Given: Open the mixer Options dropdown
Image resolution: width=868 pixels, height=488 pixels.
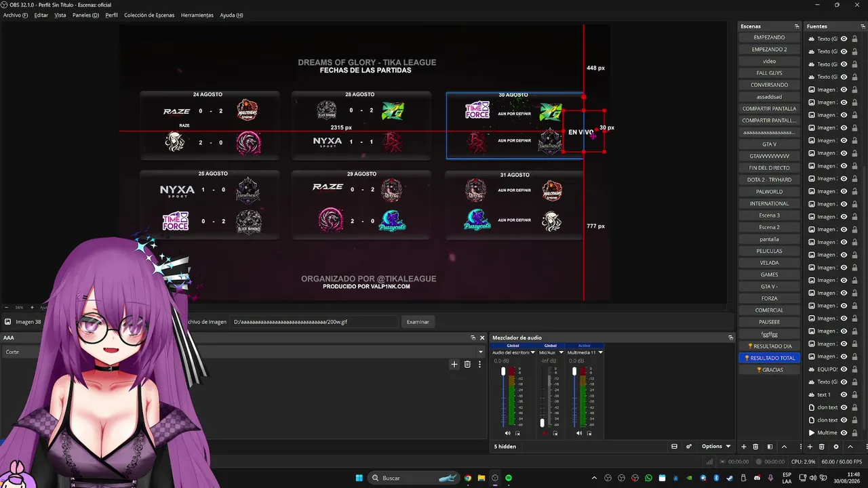Looking at the screenshot, I should point(716,447).
